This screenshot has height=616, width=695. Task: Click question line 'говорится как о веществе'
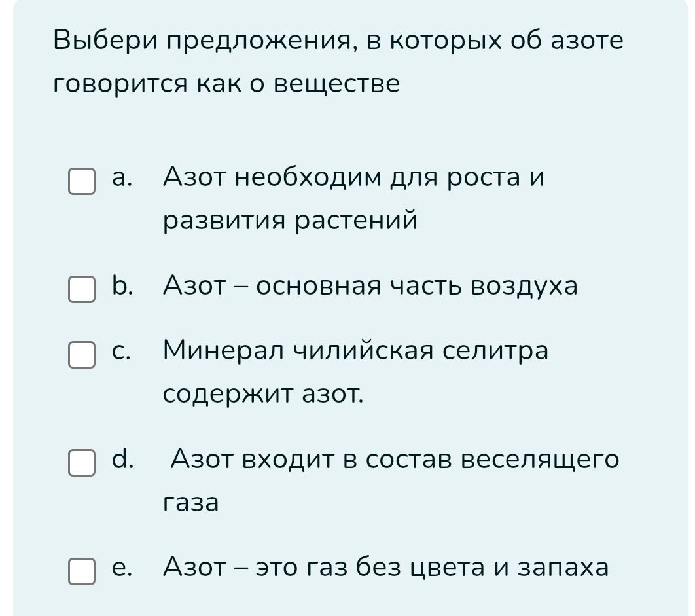click(226, 84)
